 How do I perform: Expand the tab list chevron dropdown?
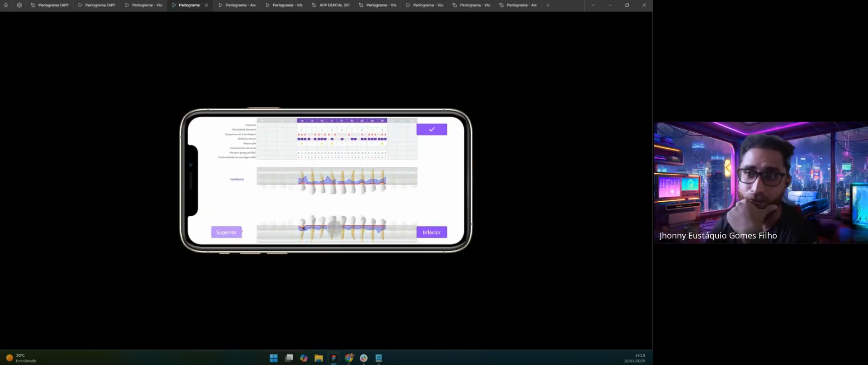593,5
